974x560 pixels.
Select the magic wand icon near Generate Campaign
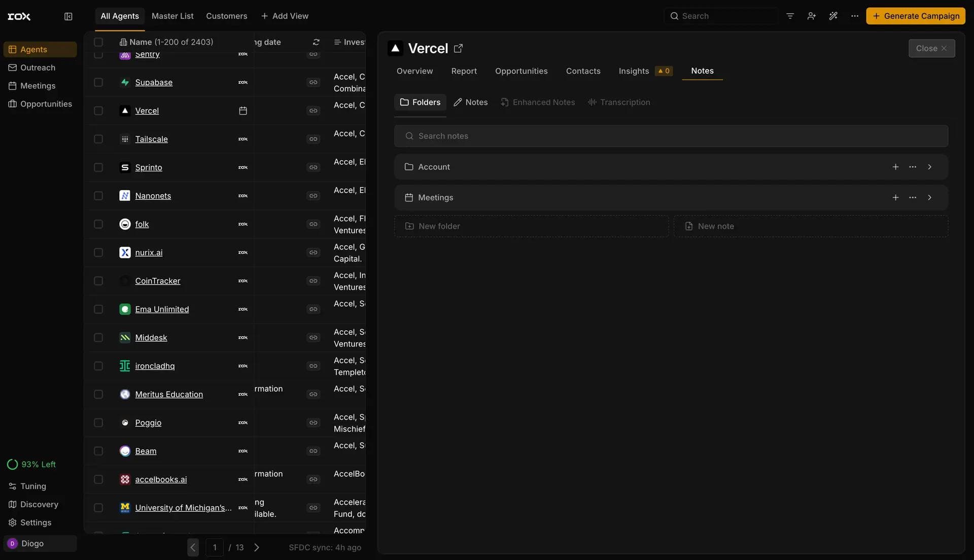coord(833,16)
